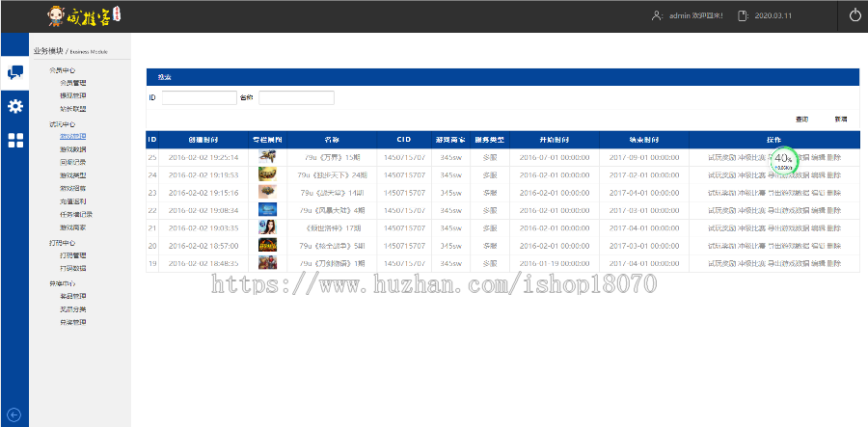Click 删除 in the ID 23 row
This screenshot has height=427, width=868.
point(833,193)
